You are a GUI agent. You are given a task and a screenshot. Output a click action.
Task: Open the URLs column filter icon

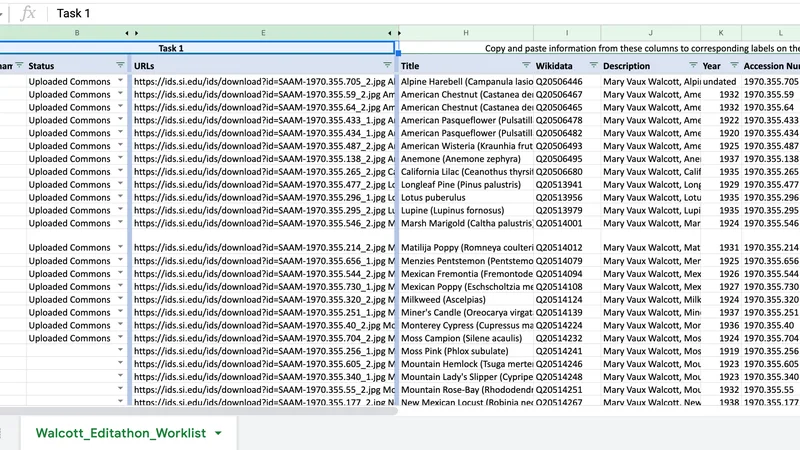coord(387,65)
